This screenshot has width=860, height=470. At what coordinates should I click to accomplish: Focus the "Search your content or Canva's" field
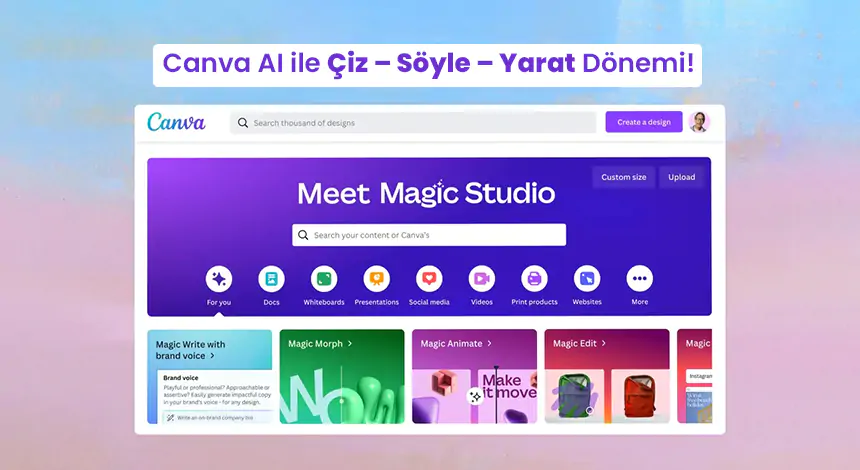click(429, 235)
